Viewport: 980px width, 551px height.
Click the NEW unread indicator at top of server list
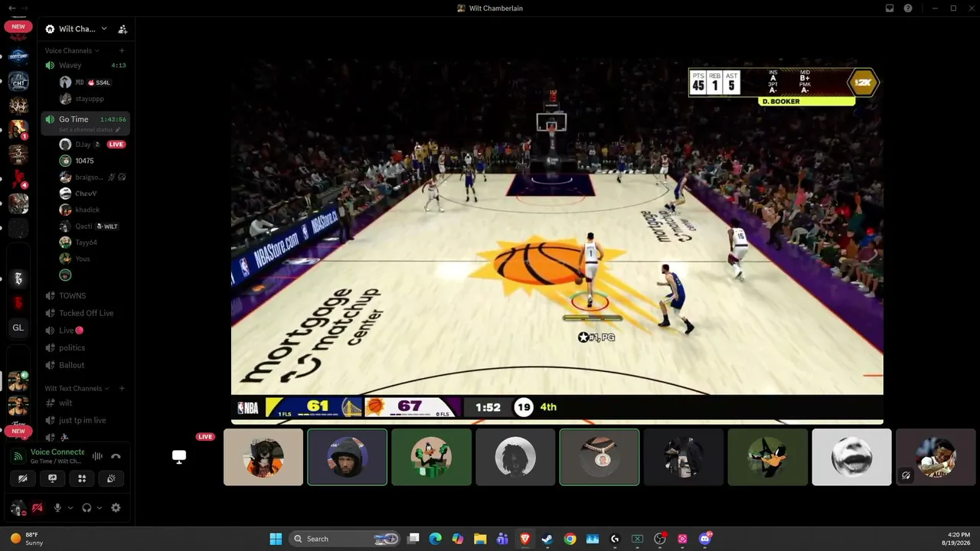18,26
